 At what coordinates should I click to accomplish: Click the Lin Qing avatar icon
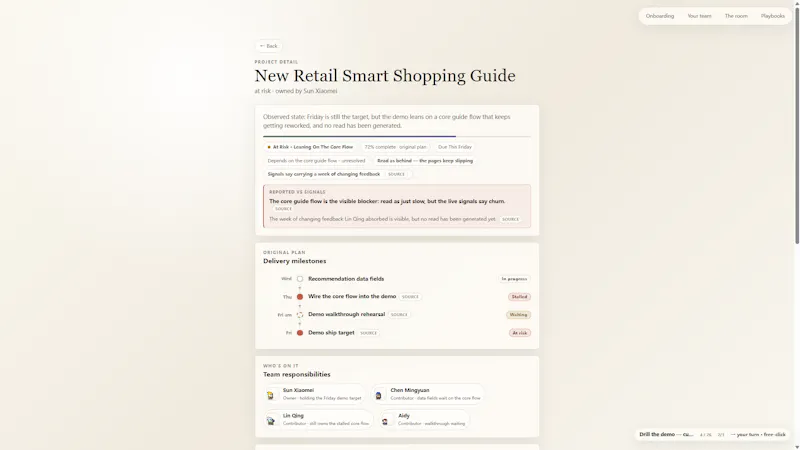pos(271,420)
